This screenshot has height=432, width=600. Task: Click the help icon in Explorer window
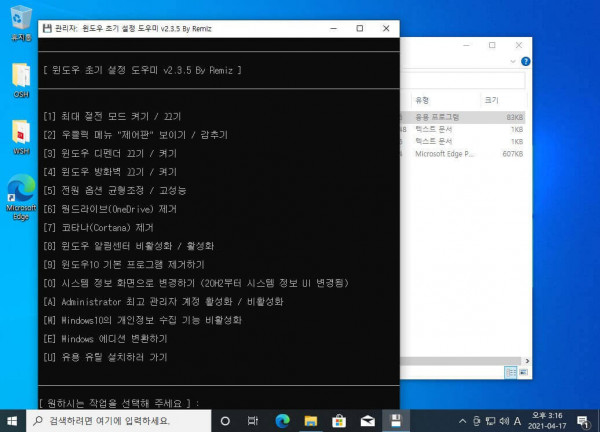click(x=526, y=61)
